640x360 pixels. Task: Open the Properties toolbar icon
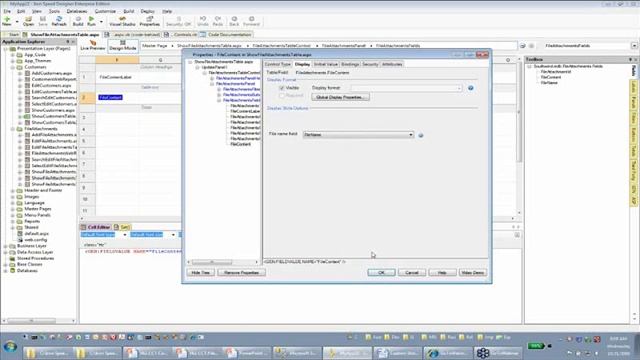click(149, 21)
